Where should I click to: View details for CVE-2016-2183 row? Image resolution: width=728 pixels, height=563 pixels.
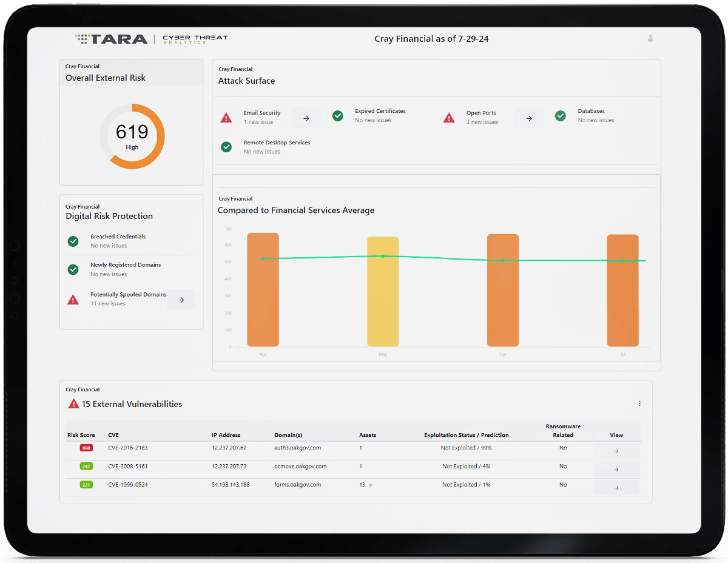tap(616, 451)
